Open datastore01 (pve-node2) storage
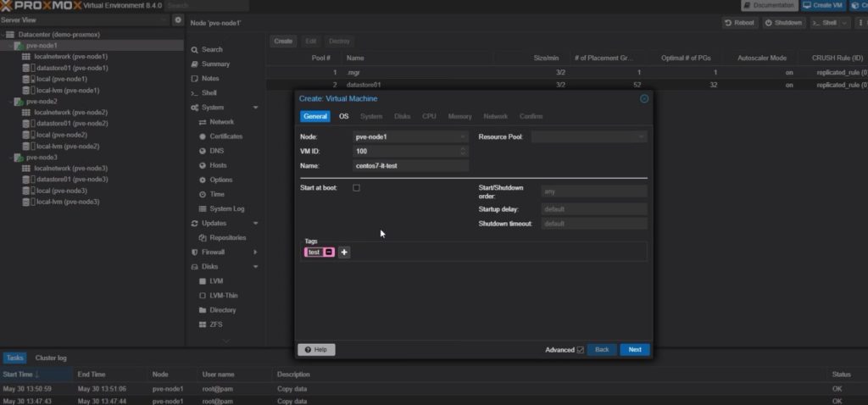 pyautogui.click(x=72, y=124)
